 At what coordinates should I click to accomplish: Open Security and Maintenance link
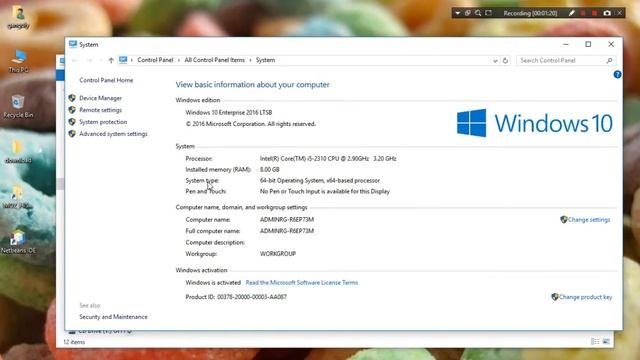tap(113, 317)
